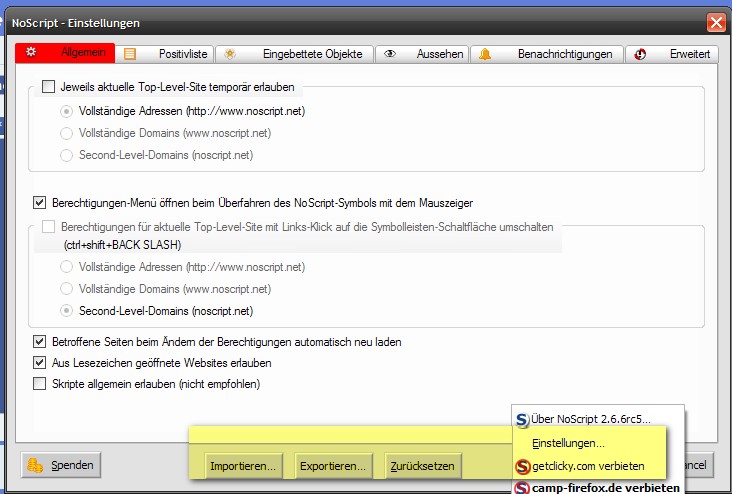Viewport: 732px width, 494px height.
Task: Open Über NoScript 2.6.6rc5... menu entry
Action: pos(598,419)
